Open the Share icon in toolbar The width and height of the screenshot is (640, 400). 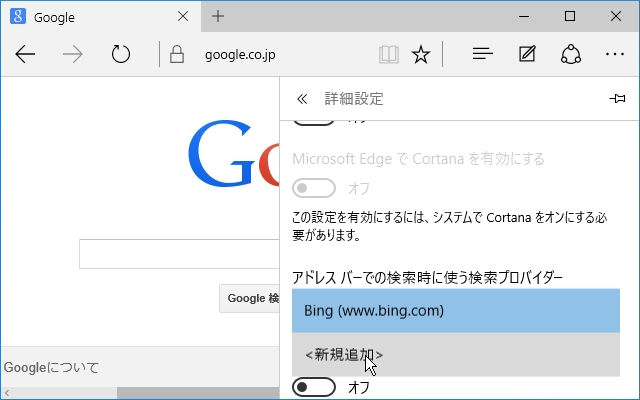click(571, 54)
